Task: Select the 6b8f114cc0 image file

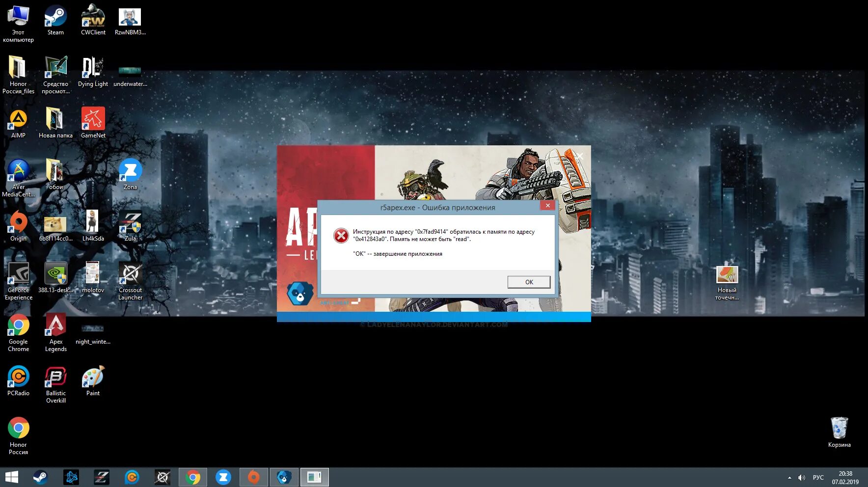Action: (55, 228)
